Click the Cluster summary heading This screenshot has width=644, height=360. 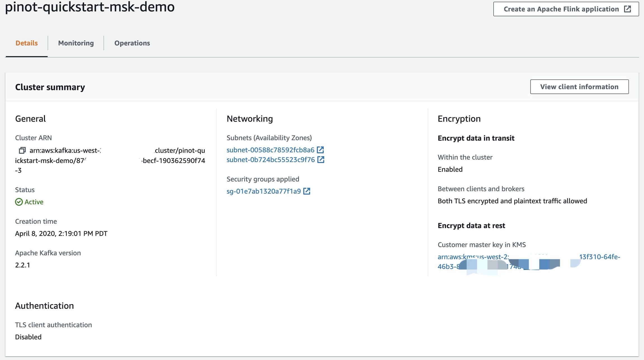click(50, 87)
